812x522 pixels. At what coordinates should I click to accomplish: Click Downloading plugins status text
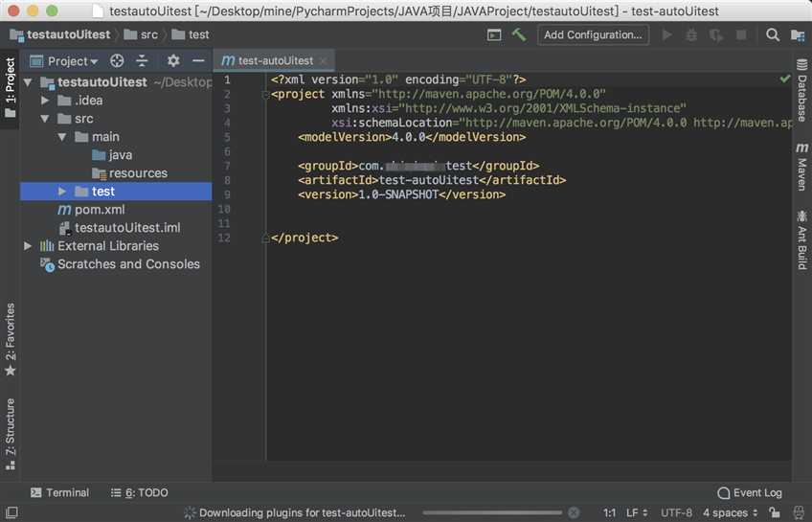coord(302,512)
